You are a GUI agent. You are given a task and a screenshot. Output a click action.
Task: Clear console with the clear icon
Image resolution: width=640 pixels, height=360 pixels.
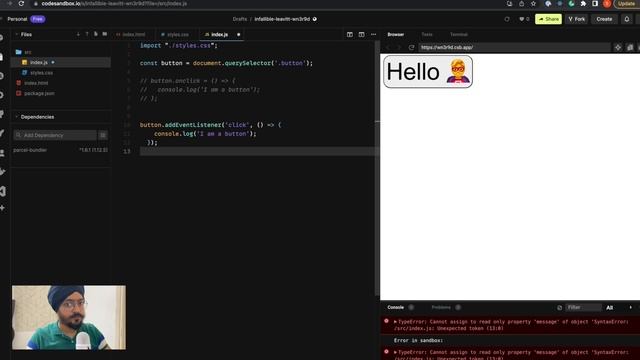[560, 308]
